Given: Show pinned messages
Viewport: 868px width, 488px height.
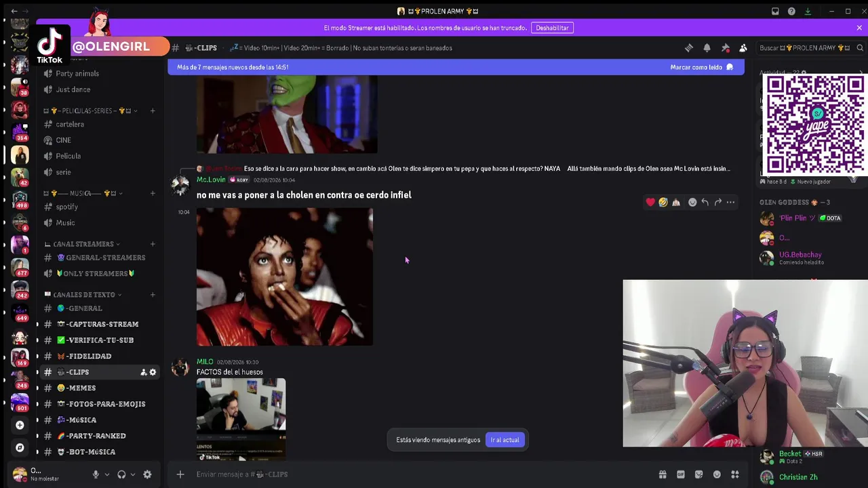Looking at the screenshot, I should 725,48.
